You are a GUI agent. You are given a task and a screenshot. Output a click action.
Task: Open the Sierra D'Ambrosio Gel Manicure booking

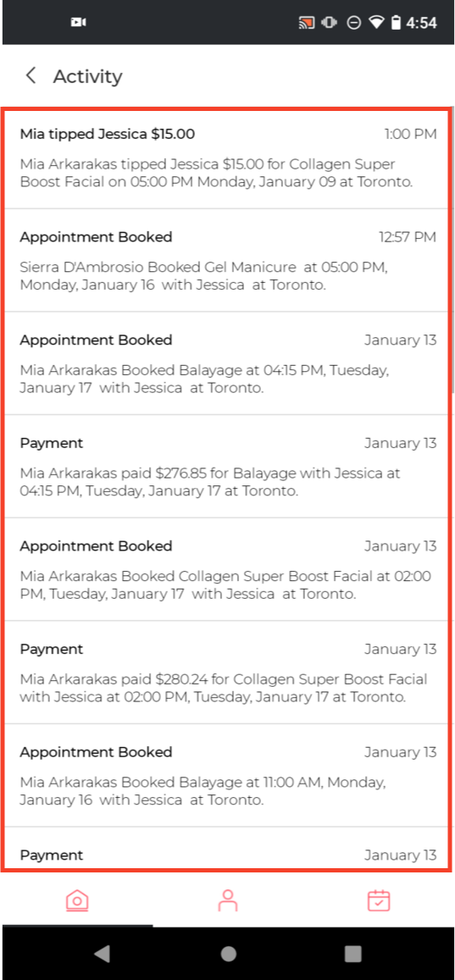click(227, 261)
